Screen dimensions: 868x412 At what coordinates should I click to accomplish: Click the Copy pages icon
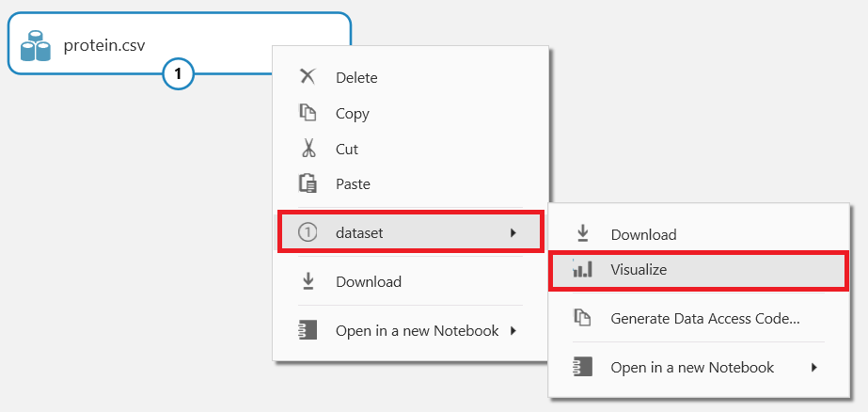pos(308,113)
